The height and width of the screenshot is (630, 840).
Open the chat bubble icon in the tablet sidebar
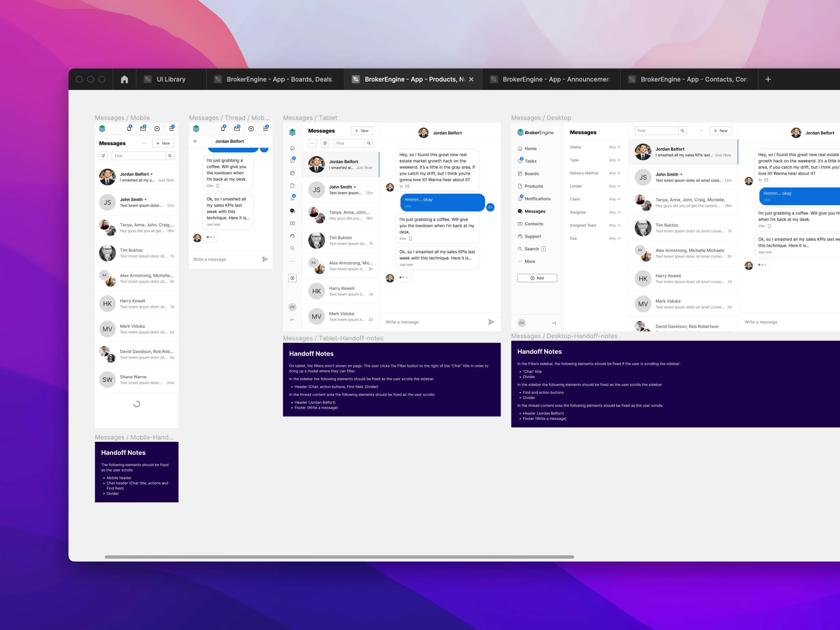(x=292, y=210)
